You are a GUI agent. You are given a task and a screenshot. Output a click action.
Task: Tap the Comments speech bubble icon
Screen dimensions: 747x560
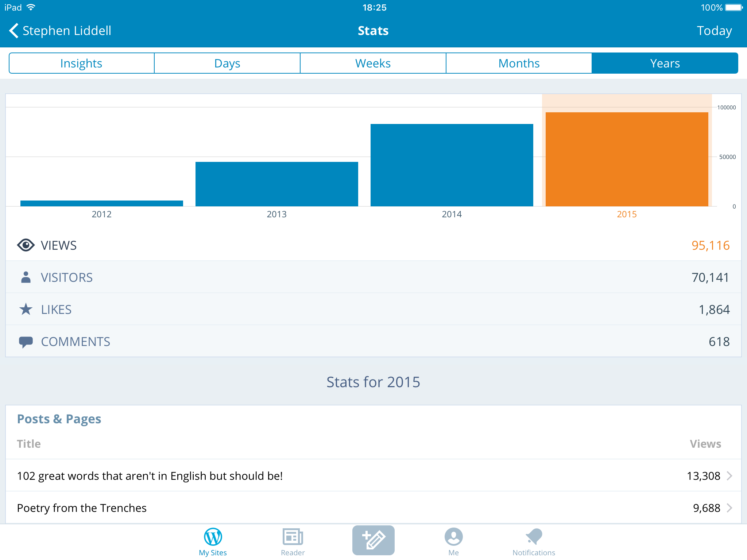tap(26, 342)
